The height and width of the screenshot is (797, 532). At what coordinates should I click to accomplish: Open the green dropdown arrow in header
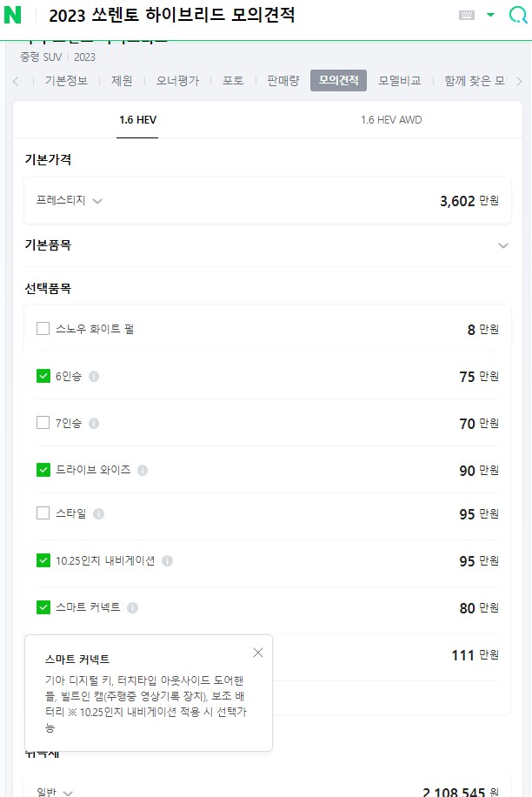click(x=490, y=15)
